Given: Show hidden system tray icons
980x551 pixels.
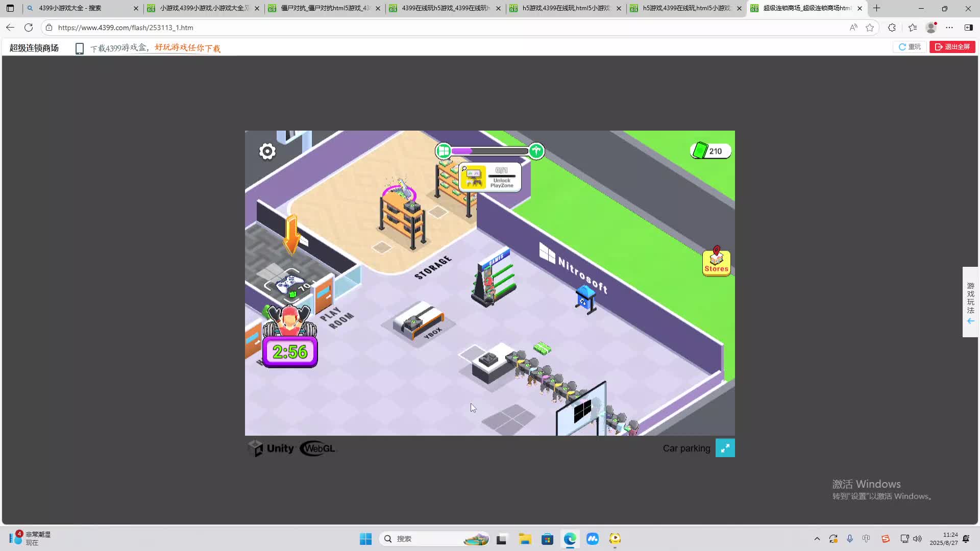Looking at the screenshot, I should [817, 539].
